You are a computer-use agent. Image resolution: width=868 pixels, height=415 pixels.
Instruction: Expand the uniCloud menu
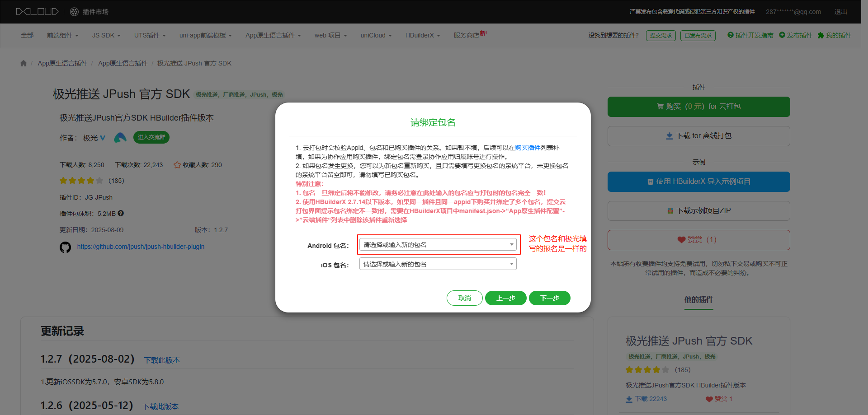pos(376,35)
